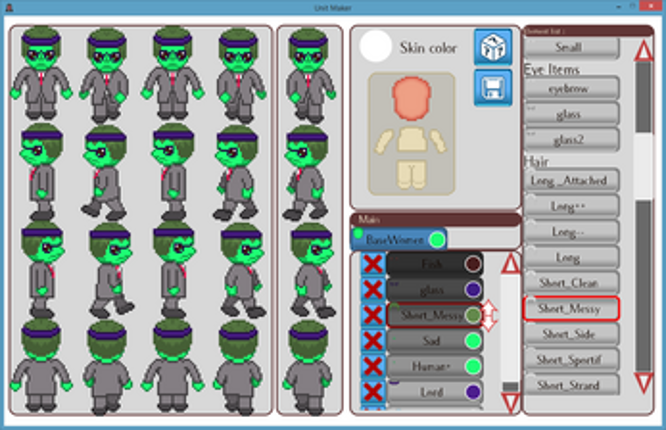The height and width of the screenshot is (430, 666).
Task: Choose the Long++ hair style
Action: pos(571,206)
